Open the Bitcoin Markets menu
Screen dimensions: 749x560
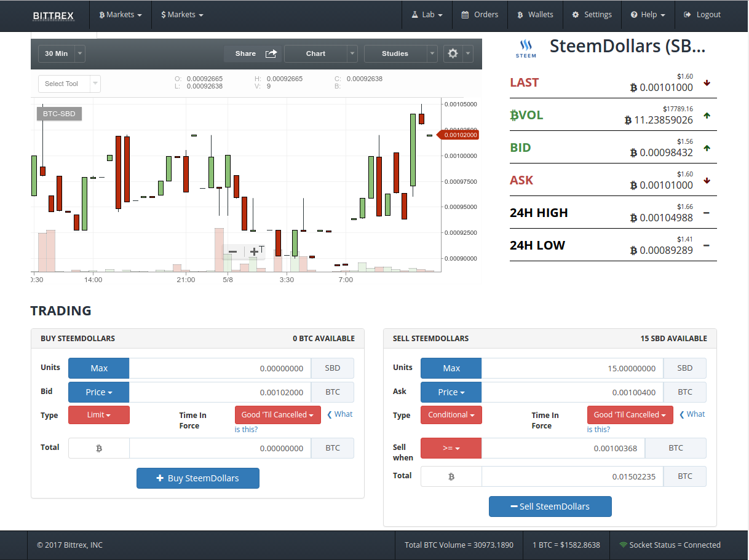pyautogui.click(x=121, y=15)
